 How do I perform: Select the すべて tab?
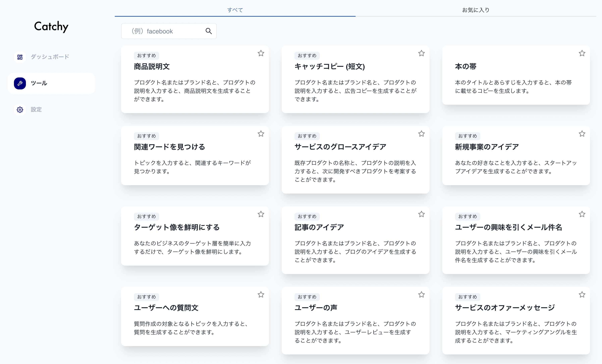pyautogui.click(x=235, y=10)
